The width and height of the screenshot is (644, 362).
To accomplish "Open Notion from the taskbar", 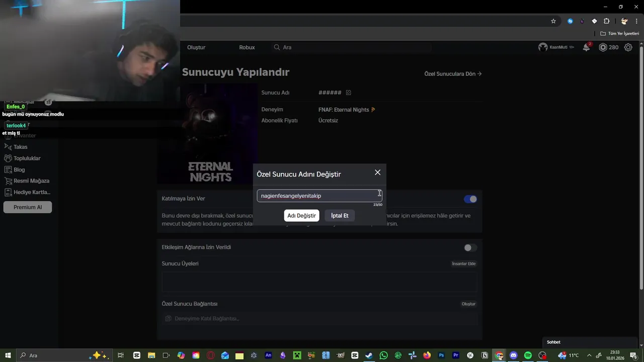I will [x=485, y=355].
